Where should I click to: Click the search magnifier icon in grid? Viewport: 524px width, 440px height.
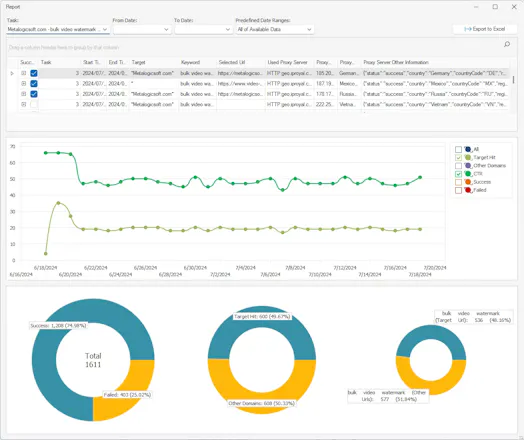(507, 44)
